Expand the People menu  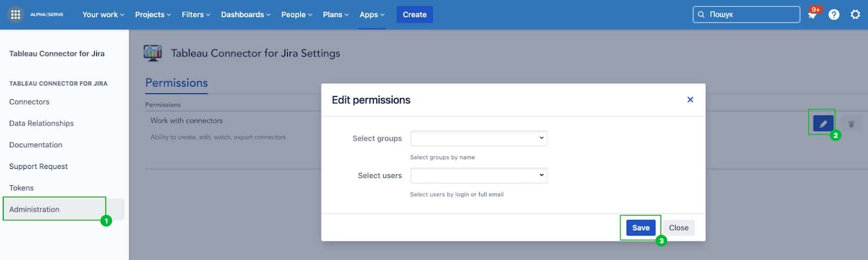point(297,15)
